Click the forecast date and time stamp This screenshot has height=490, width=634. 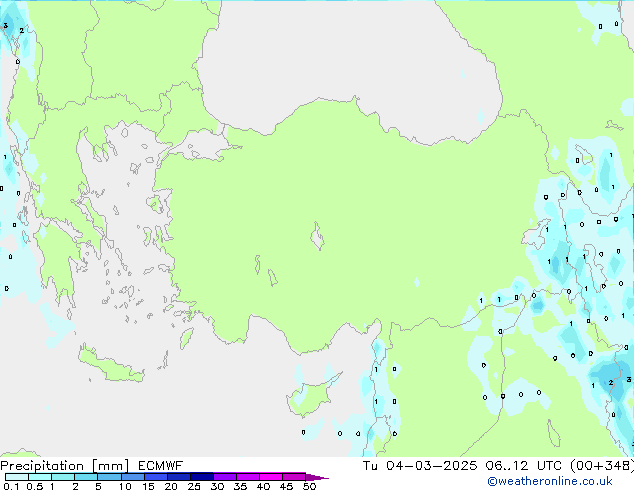click(497, 466)
